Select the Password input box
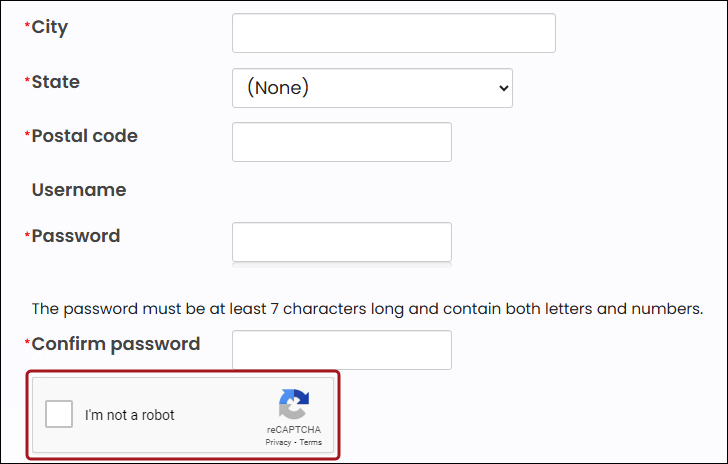Image resolution: width=728 pixels, height=464 pixels. point(341,242)
